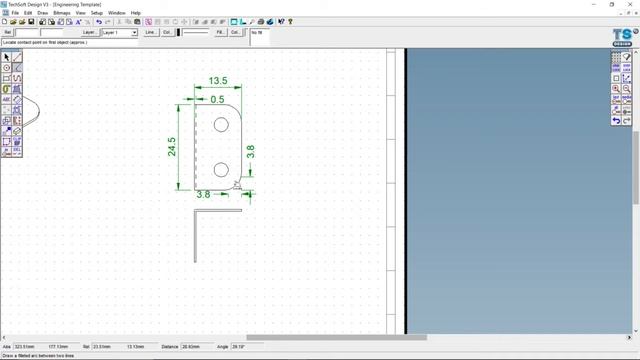
Task: Click the Layer... button
Action: [x=89, y=32]
